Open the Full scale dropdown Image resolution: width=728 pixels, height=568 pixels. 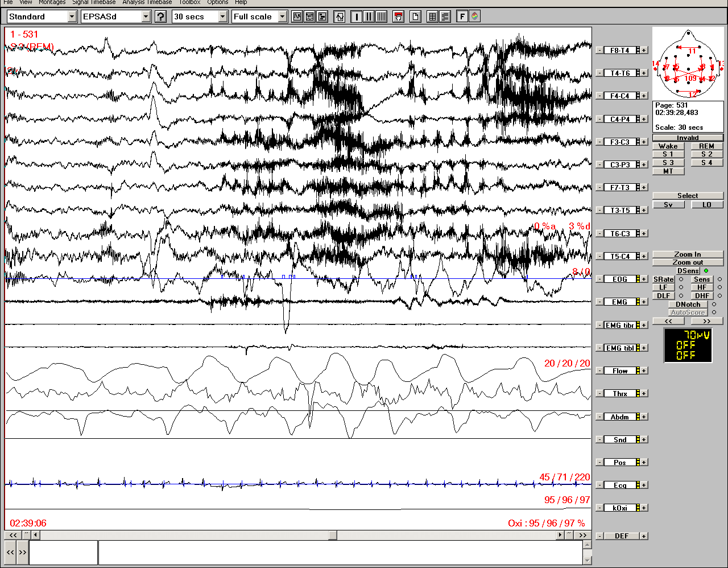pos(283,17)
